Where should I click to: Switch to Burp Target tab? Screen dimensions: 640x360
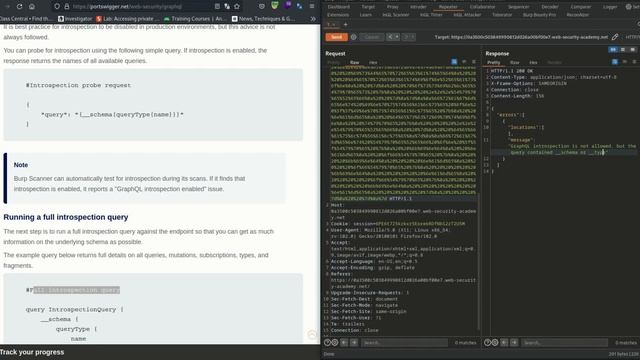pyautogui.click(x=368, y=7)
